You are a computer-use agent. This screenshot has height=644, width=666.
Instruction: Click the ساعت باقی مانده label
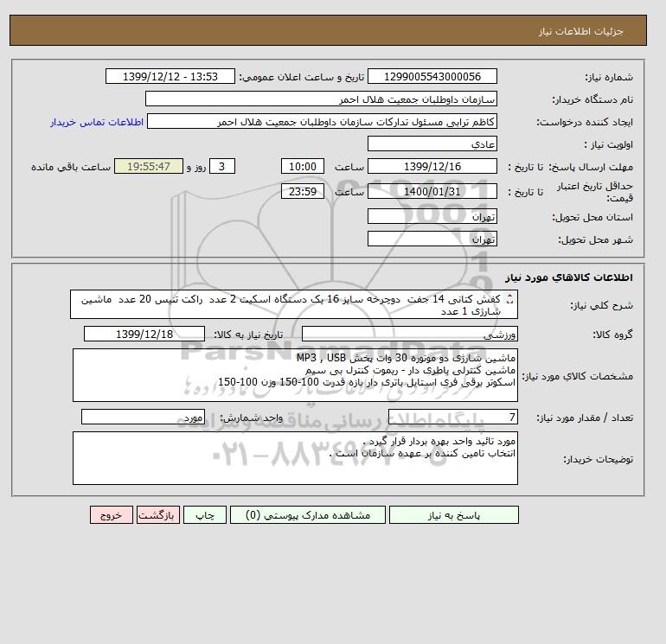coord(71,167)
